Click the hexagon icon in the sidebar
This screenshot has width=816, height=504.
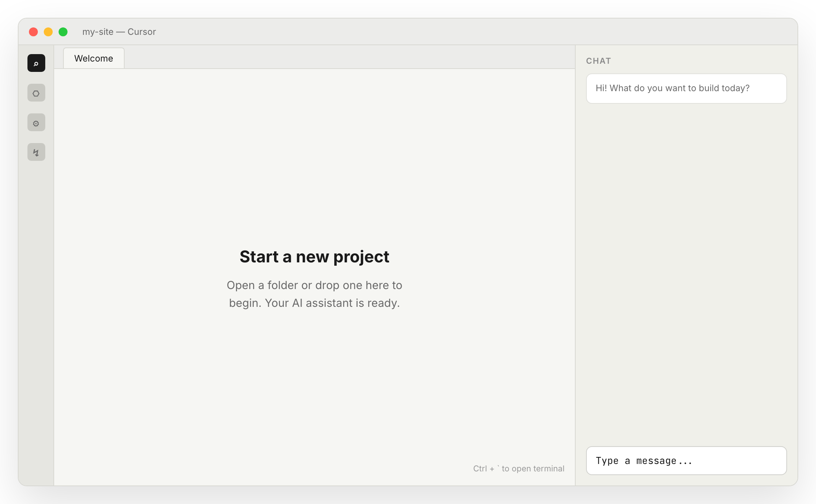36,93
